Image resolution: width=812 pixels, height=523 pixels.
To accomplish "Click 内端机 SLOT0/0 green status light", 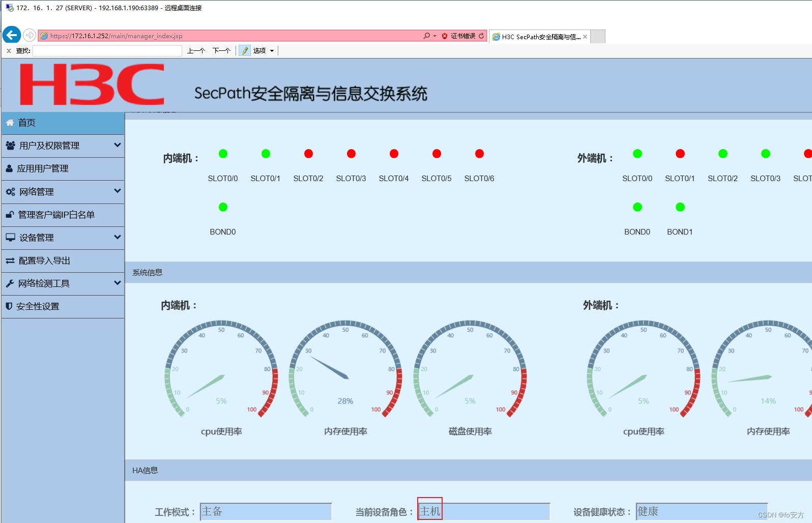I will (223, 154).
